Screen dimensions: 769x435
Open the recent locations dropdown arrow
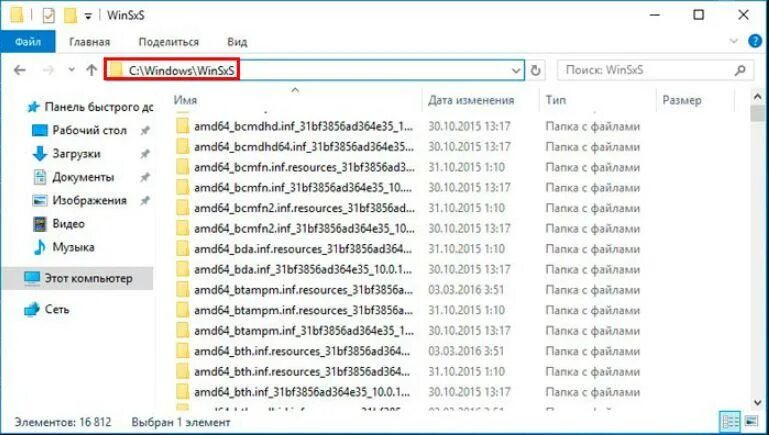click(72, 70)
